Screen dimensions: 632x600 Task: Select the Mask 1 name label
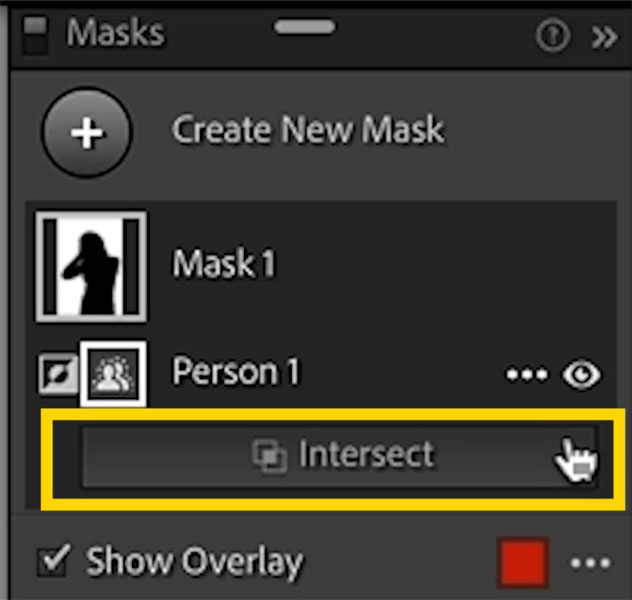coord(224,263)
